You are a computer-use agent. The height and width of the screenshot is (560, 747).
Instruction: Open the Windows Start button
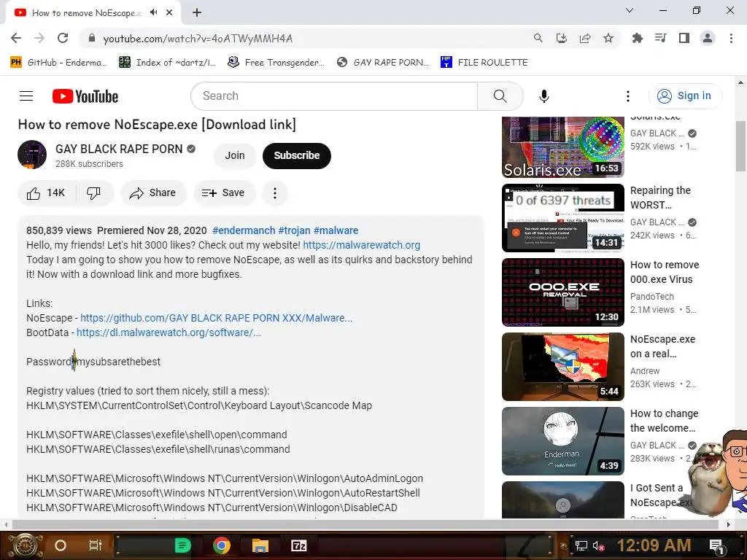click(x=25, y=545)
